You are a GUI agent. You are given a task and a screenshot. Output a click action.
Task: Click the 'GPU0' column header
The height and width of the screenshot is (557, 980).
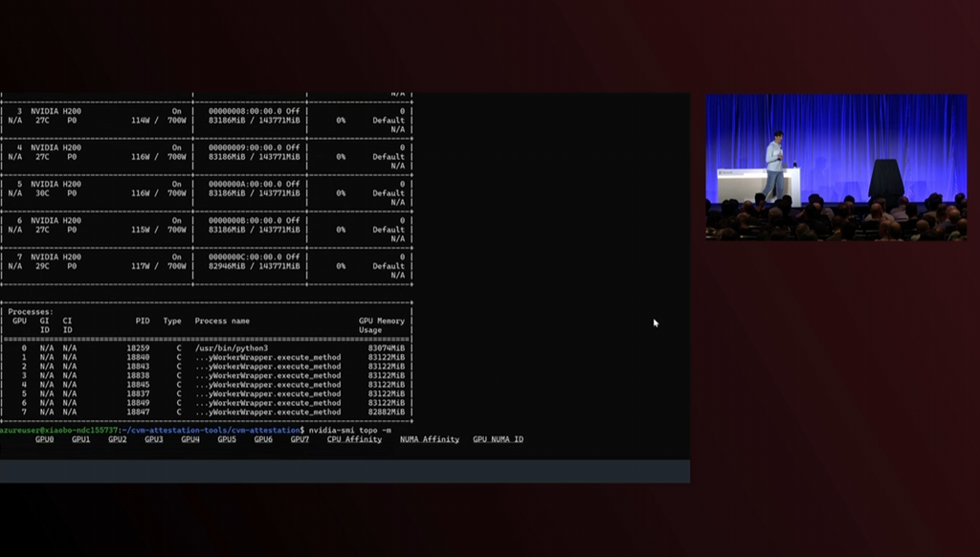(x=44, y=439)
